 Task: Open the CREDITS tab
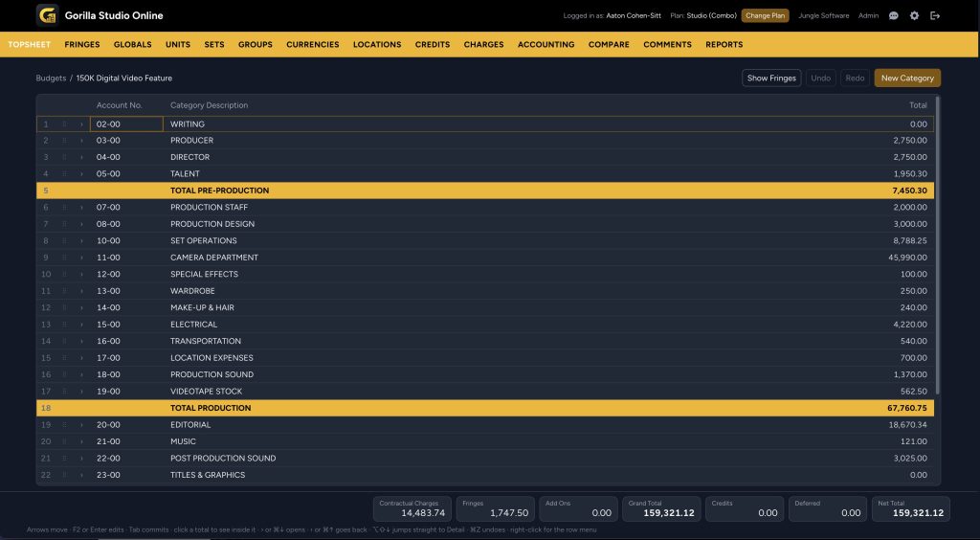coord(433,44)
